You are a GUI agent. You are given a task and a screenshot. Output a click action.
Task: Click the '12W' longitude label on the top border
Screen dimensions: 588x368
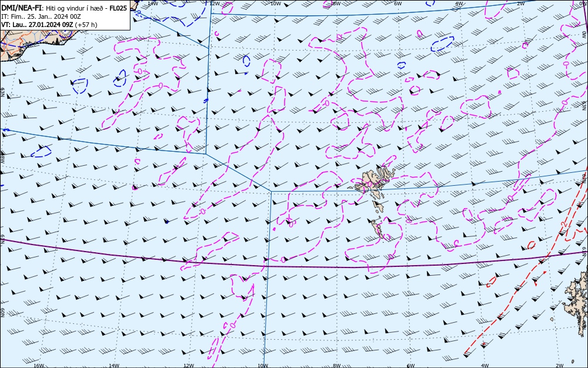(x=215, y=4)
